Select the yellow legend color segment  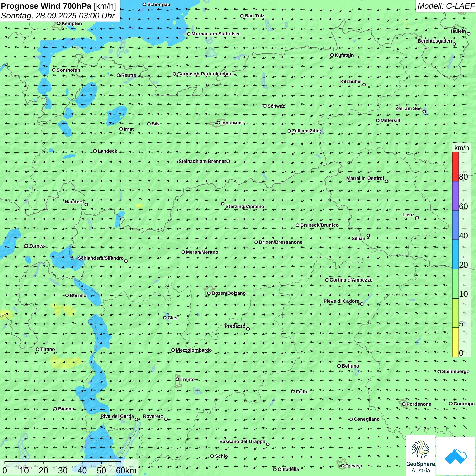pos(455,342)
